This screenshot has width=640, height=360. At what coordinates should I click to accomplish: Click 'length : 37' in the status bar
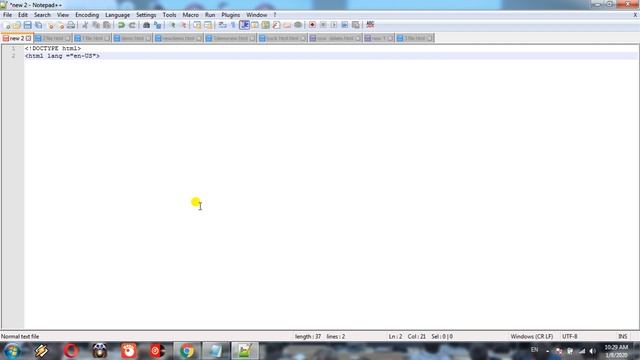point(308,336)
